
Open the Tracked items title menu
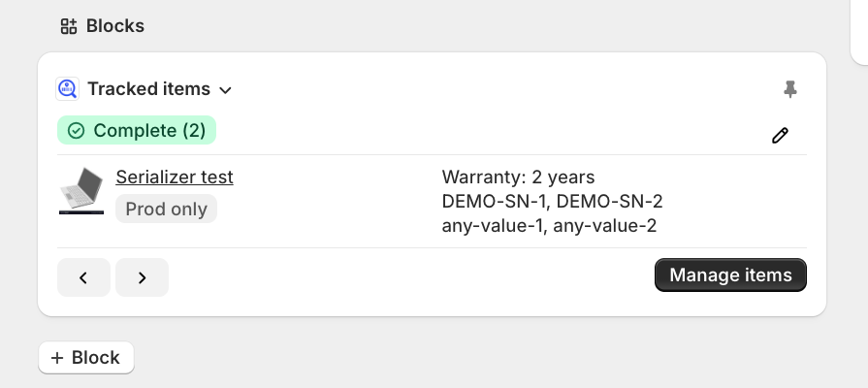point(148,89)
